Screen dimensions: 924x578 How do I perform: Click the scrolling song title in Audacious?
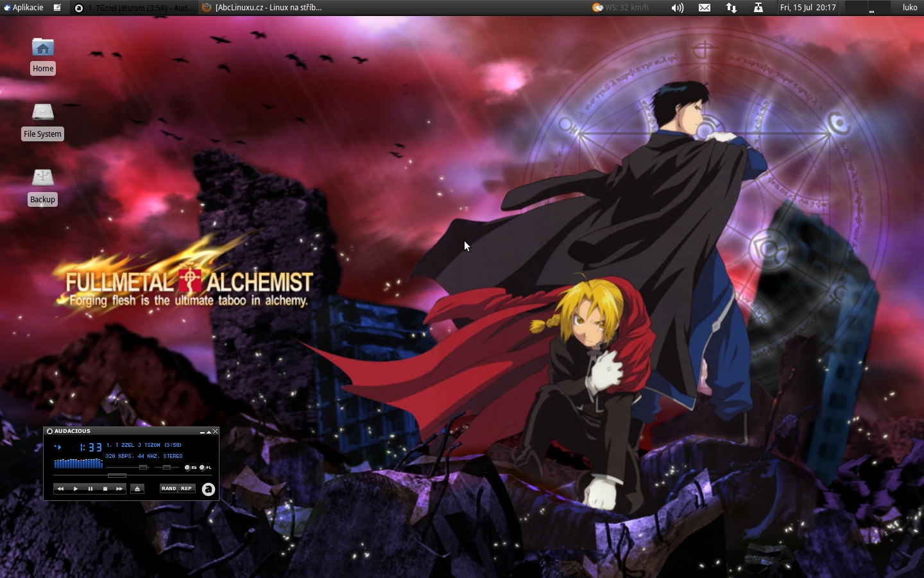[x=144, y=445]
